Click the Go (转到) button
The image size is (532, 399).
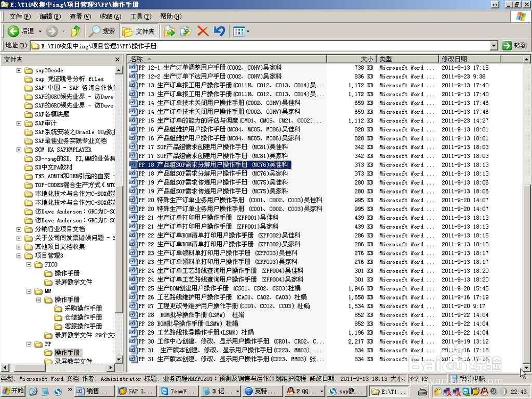(514, 45)
